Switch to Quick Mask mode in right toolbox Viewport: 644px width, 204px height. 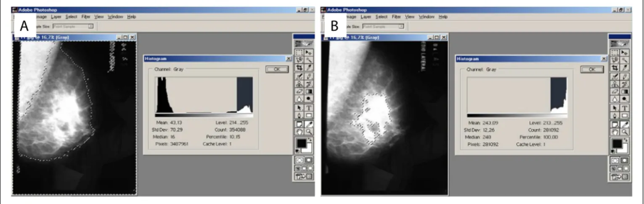coord(625,160)
